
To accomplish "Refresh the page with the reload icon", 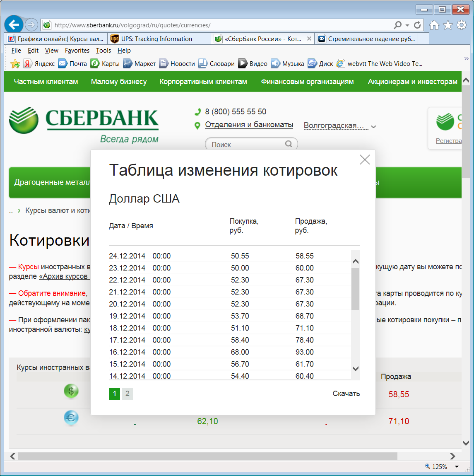I will pos(417,25).
